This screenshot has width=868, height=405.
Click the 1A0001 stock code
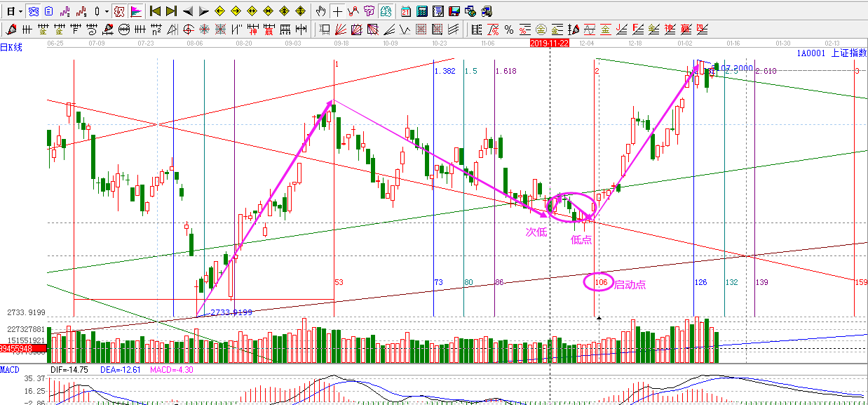pos(811,53)
